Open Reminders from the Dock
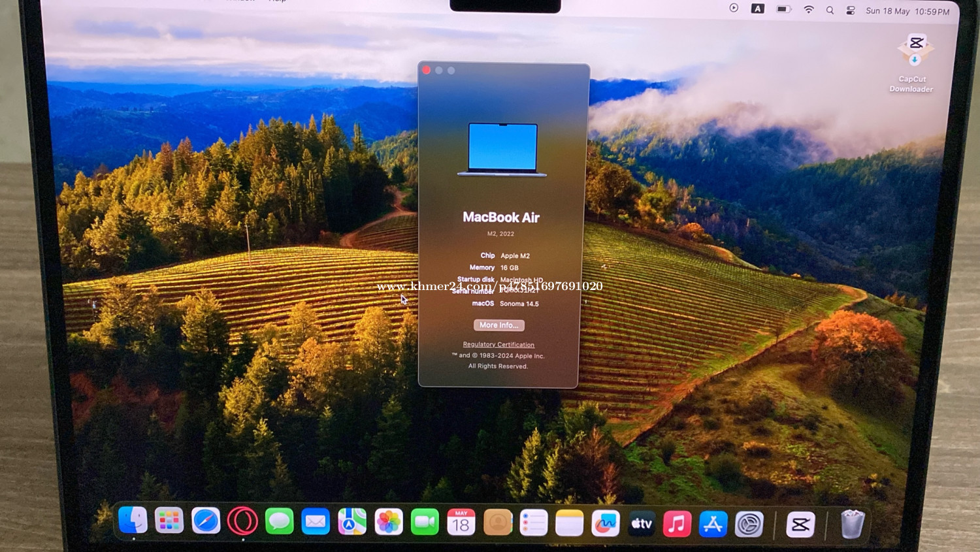This screenshot has height=552, width=980. pyautogui.click(x=534, y=523)
